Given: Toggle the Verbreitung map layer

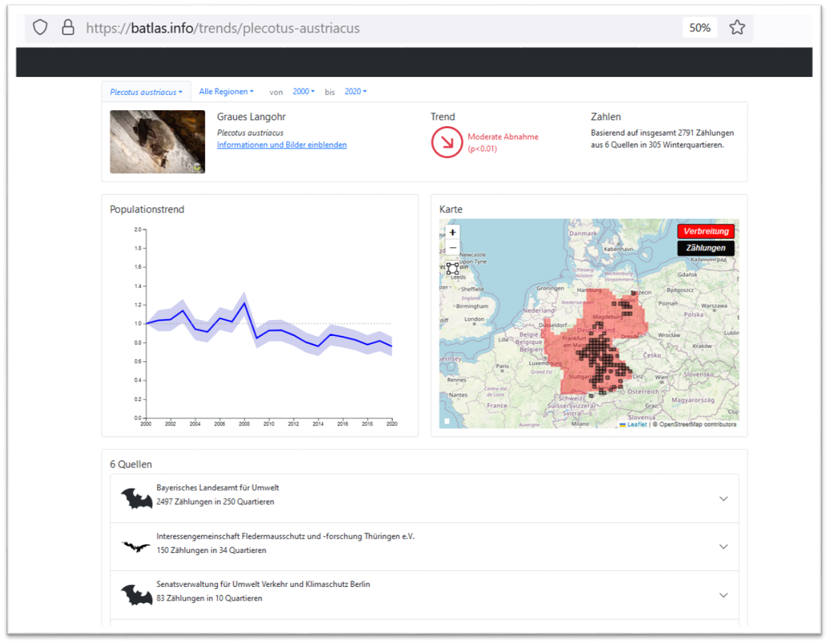Looking at the screenshot, I should coord(706,231).
